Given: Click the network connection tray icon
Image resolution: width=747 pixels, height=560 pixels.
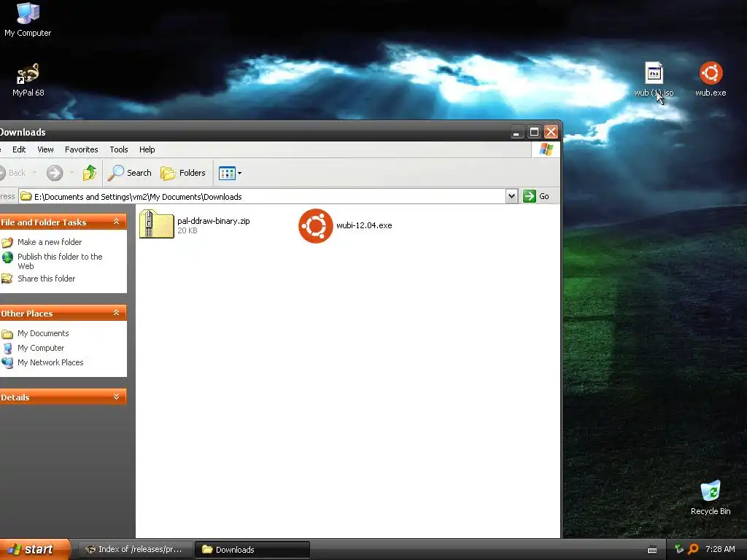Looking at the screenshot, I should click(679, 549).
